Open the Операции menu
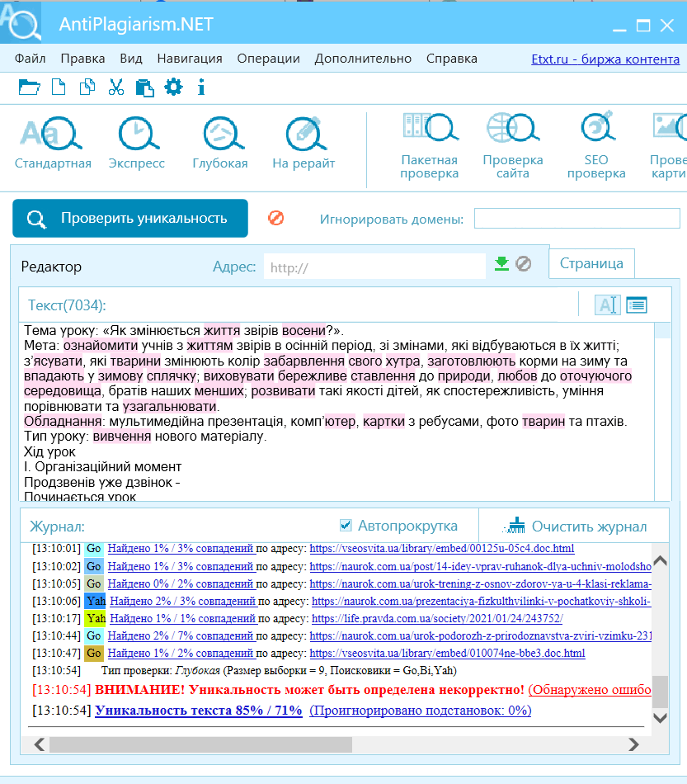The image size is (687, 784). (268, 59)
